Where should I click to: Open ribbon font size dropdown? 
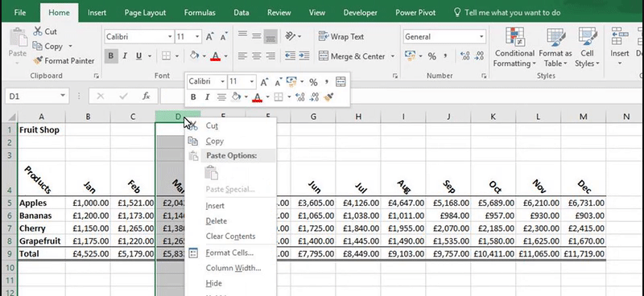click(x=197, y=36)
